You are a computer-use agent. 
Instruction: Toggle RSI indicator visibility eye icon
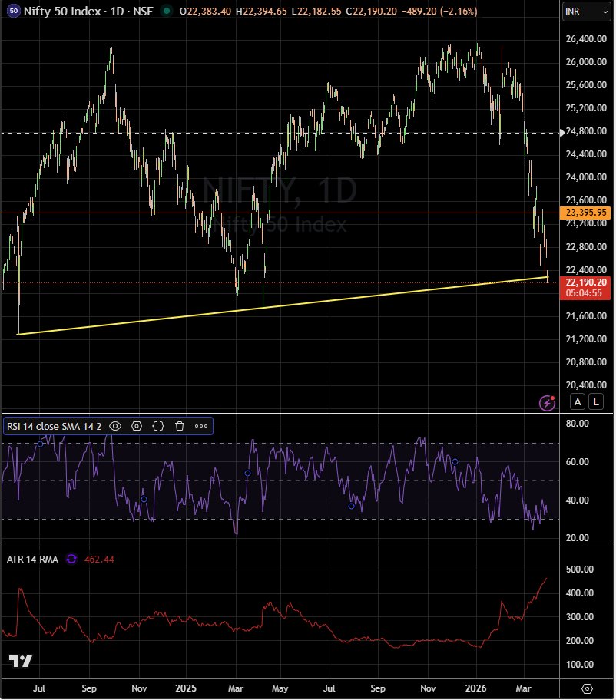(115, 426)
